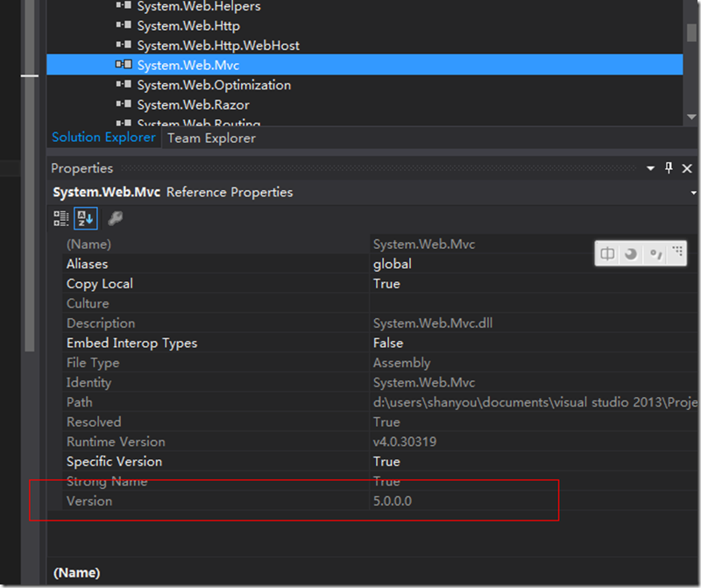Click the IME moon half-width icon

tap(631, 254)
